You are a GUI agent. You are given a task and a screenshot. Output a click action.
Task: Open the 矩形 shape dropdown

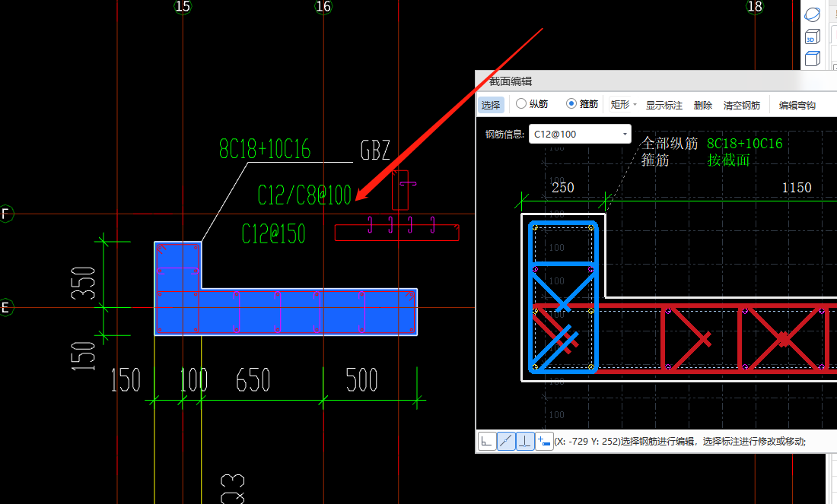623,105
